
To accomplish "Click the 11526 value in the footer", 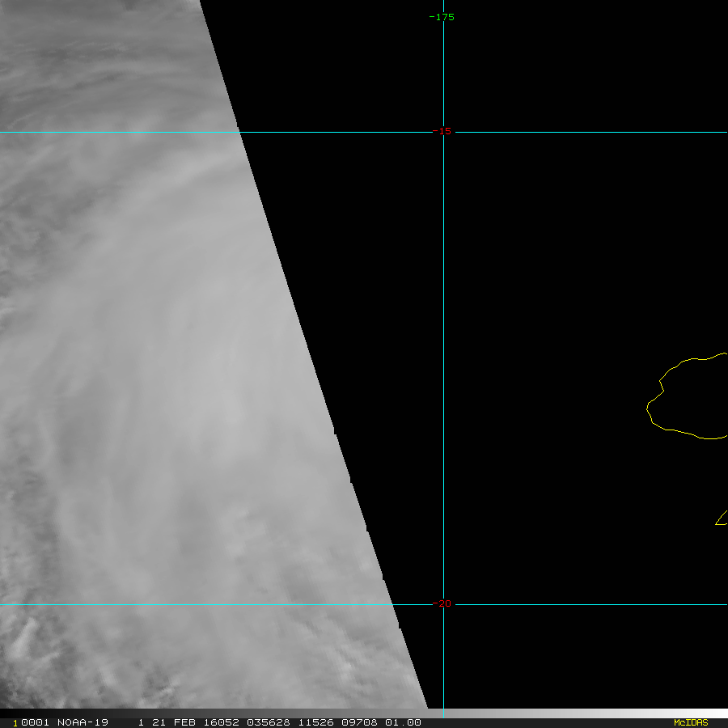I will pyautogui.click(x=315, y=722).
